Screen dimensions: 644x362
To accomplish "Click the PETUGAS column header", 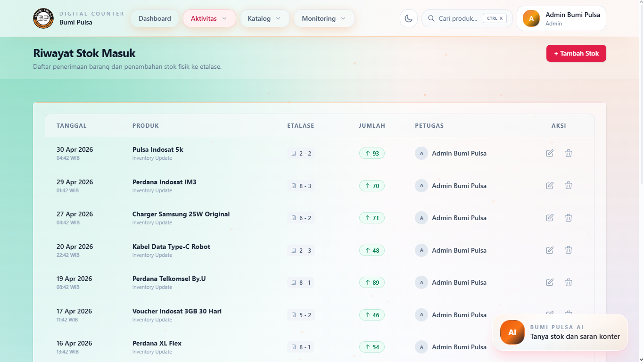I will pos(429,126).
